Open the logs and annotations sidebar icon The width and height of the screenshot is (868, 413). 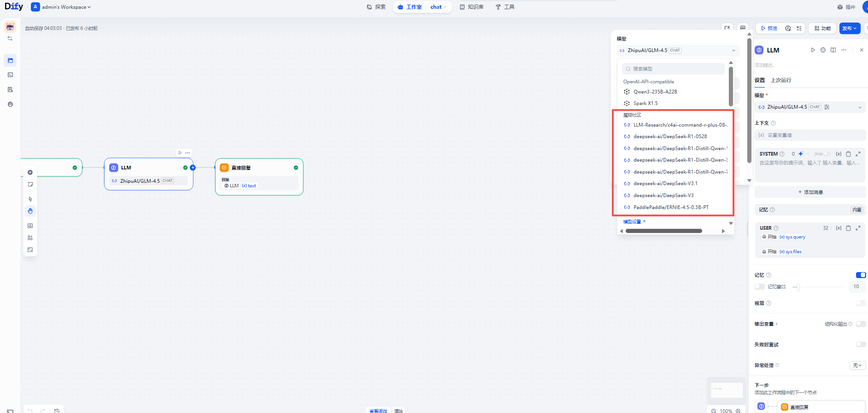[10, 90]
